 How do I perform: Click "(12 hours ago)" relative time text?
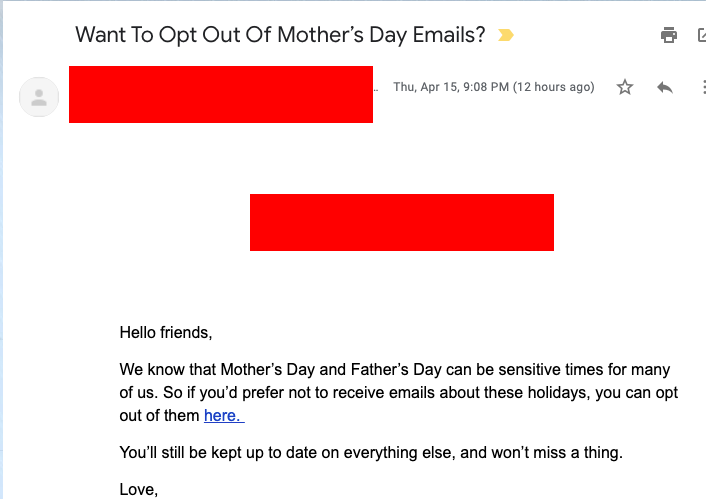point(553,87)
